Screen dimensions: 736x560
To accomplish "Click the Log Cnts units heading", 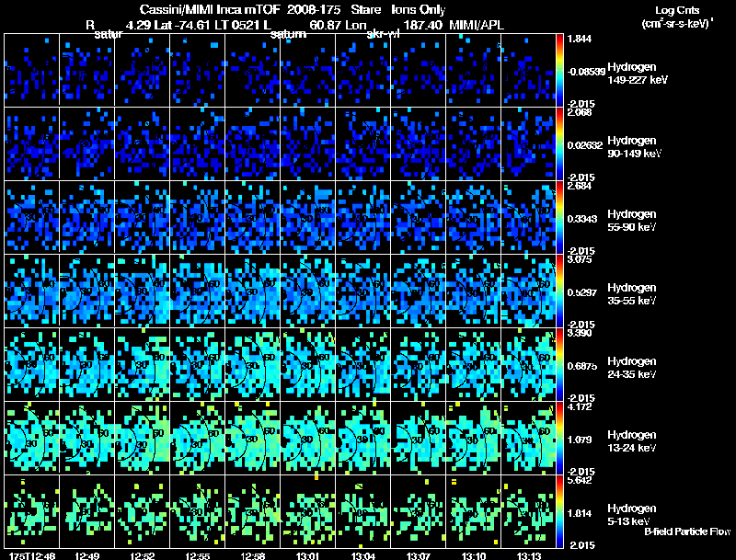I will [677, 17].
